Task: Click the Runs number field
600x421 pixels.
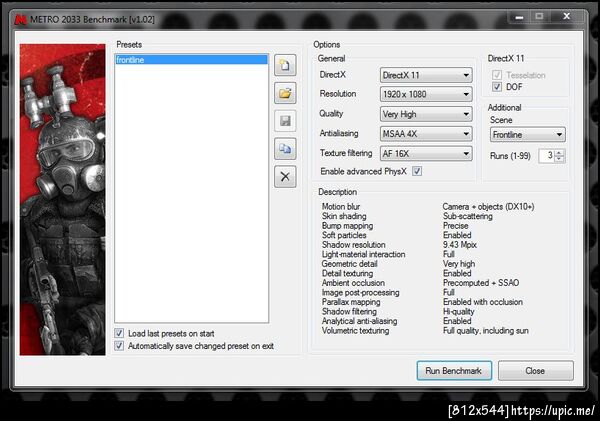Action: [546, 155]
